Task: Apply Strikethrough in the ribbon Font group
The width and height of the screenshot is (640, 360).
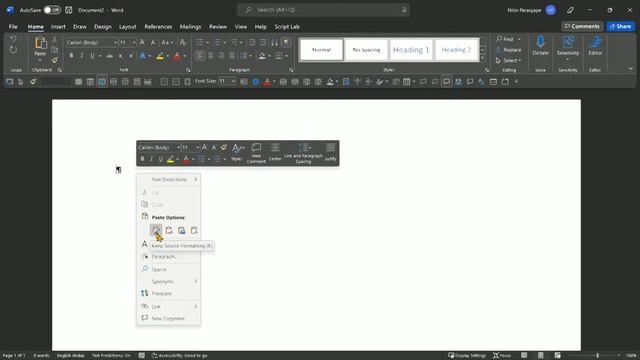Action: pyautogui.click(x=109, y=56)
